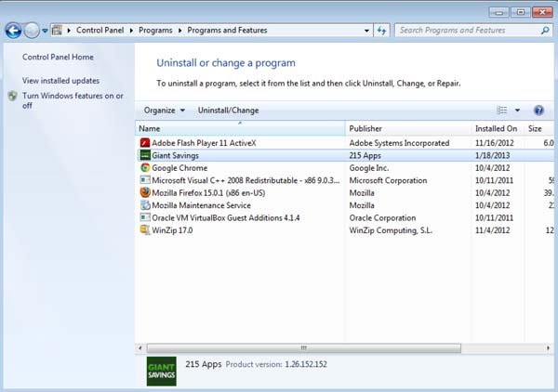Click the Mozilla Firefox icon
The height and width of the screenshot is (392, 558).
pyautogui.click(x=145, y=192)
